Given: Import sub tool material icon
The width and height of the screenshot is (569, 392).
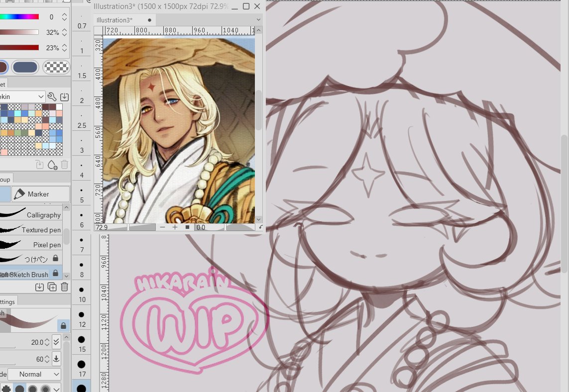Looking at the screenshot, I should [39, 287].
